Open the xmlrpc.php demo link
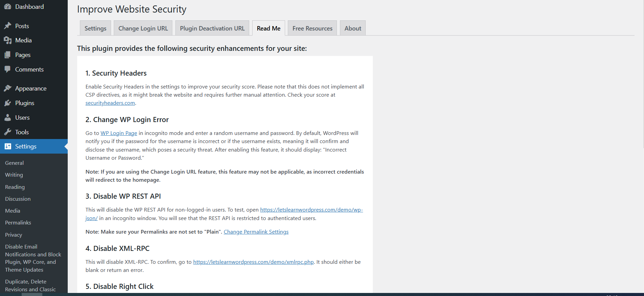644x296 pixels. tap(253, 262)
